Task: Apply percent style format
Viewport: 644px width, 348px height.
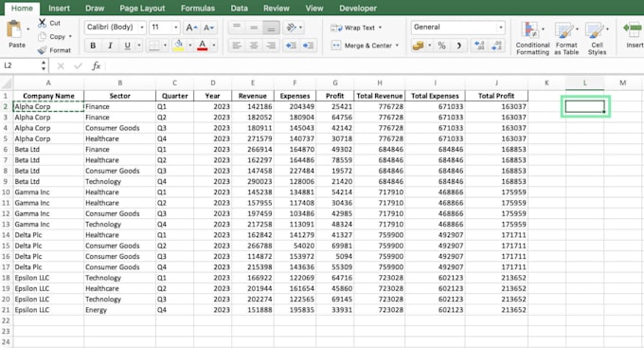Action: pos(442,46)
